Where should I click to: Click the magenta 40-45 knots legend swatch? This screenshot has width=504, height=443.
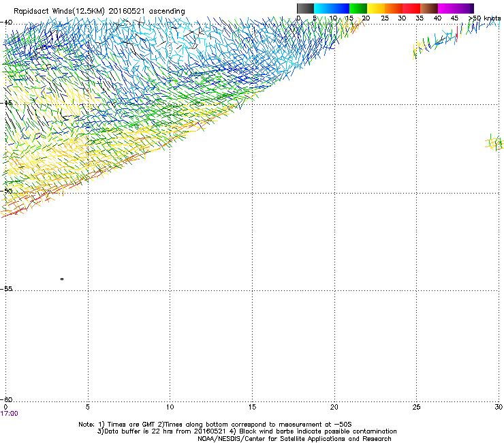coord(447,8)
